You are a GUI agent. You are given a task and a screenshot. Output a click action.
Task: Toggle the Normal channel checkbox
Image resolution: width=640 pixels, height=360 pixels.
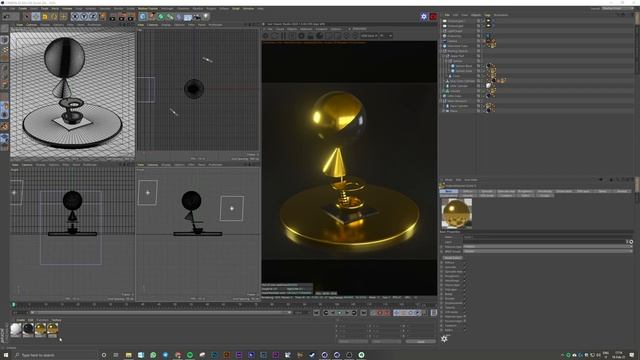(x=464, y=298)
